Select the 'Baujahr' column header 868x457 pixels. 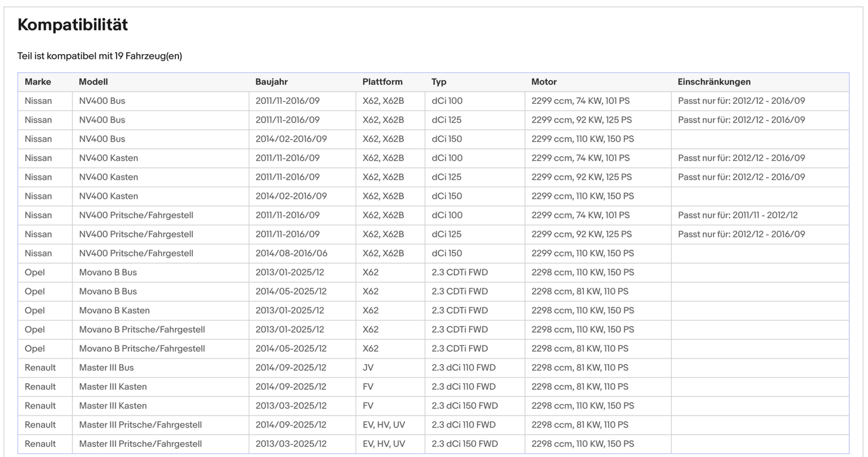point(272,82)
